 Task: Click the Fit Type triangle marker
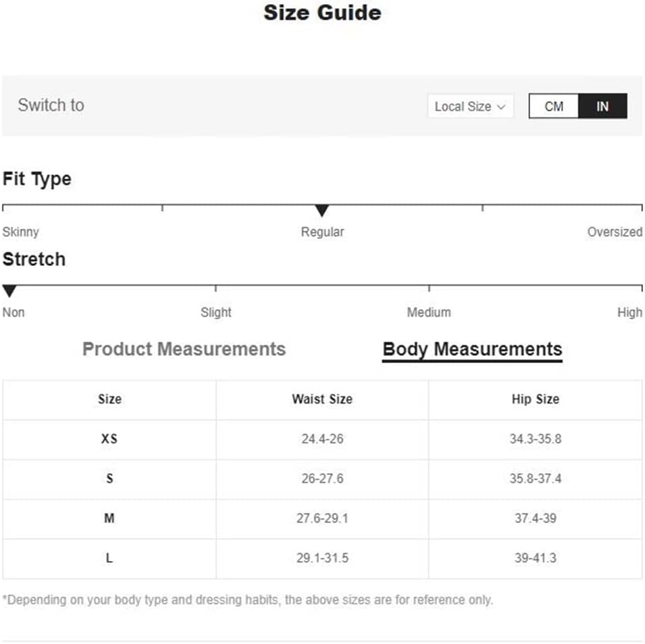[x=322, y=210]
